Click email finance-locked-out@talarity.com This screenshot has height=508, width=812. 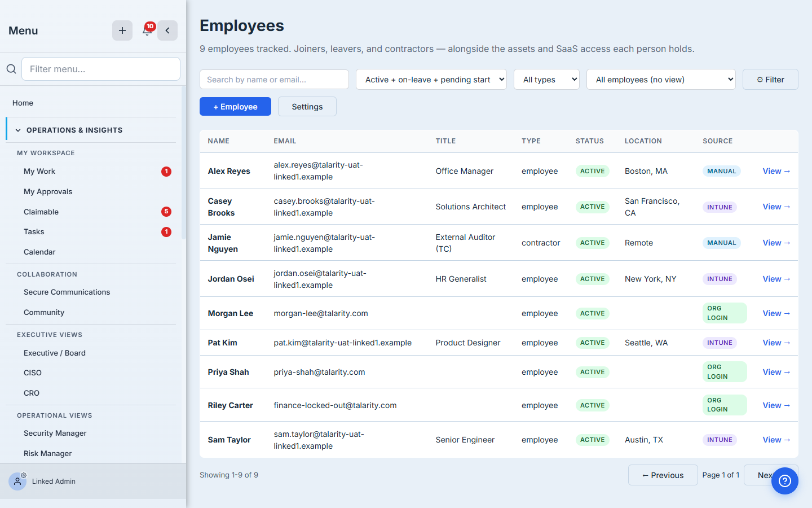click(335, 405)
